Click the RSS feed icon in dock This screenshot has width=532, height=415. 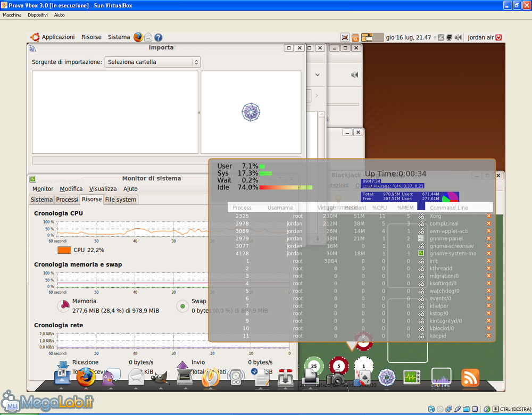(x=470, y=377)
